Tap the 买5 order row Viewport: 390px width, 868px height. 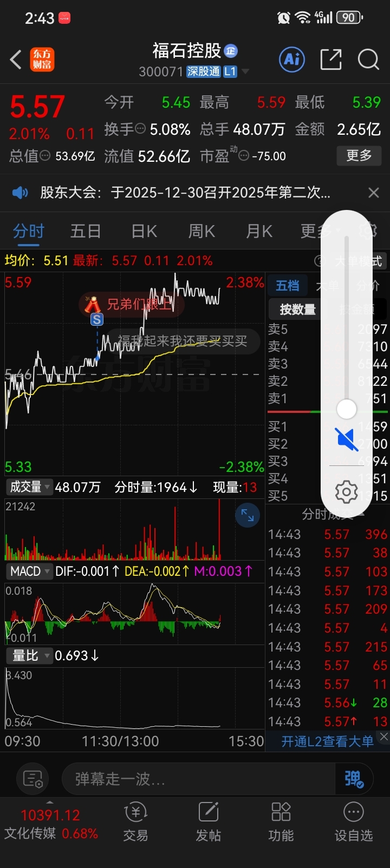tap(327, 496)
